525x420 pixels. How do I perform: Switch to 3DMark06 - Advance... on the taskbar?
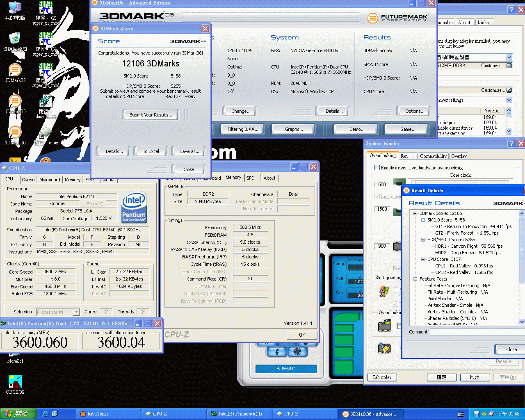click(x=372, y=414)
